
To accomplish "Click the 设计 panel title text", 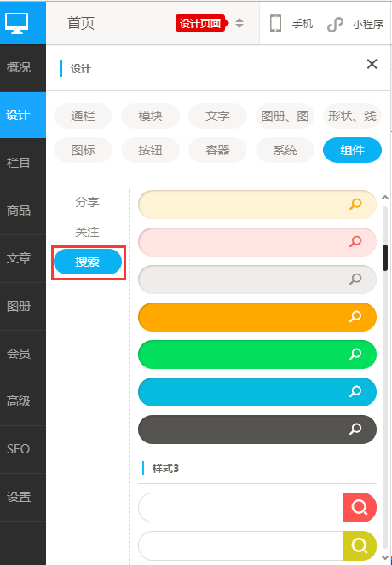I will 81,68.
